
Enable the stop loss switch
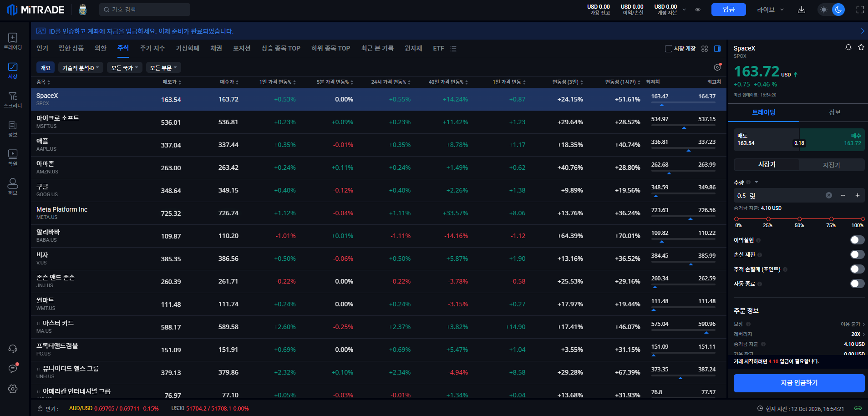858,254
